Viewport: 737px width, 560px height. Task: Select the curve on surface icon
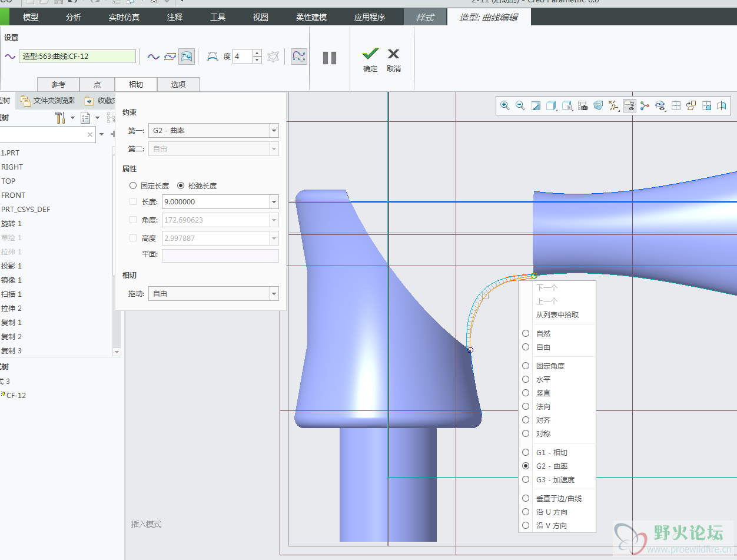(187, 57)
